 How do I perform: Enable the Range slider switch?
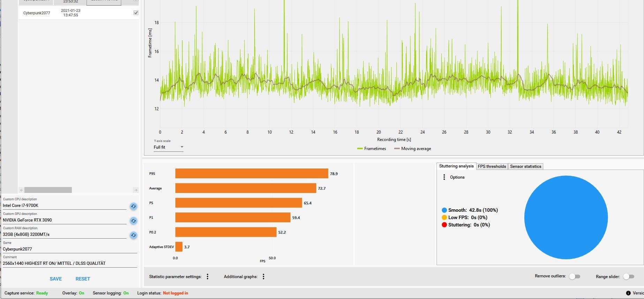coord(629,276)
